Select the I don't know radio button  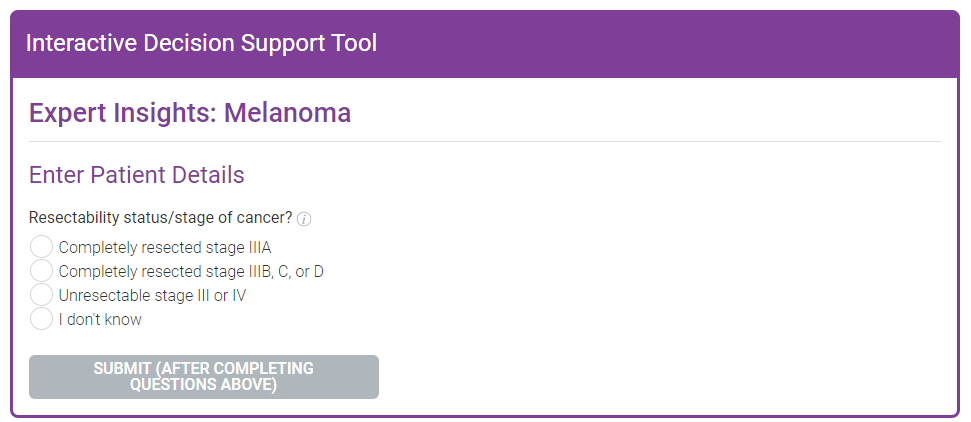(41, 319)
